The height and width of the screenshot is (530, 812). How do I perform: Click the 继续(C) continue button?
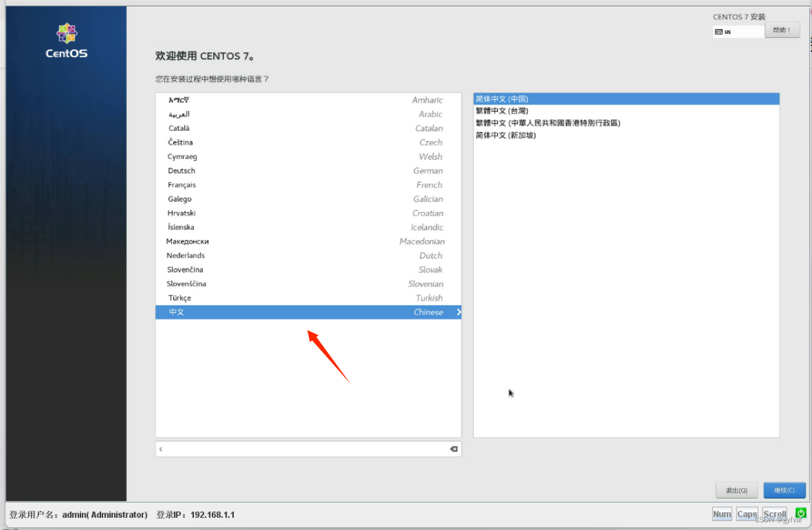click(x=784, y=490)
